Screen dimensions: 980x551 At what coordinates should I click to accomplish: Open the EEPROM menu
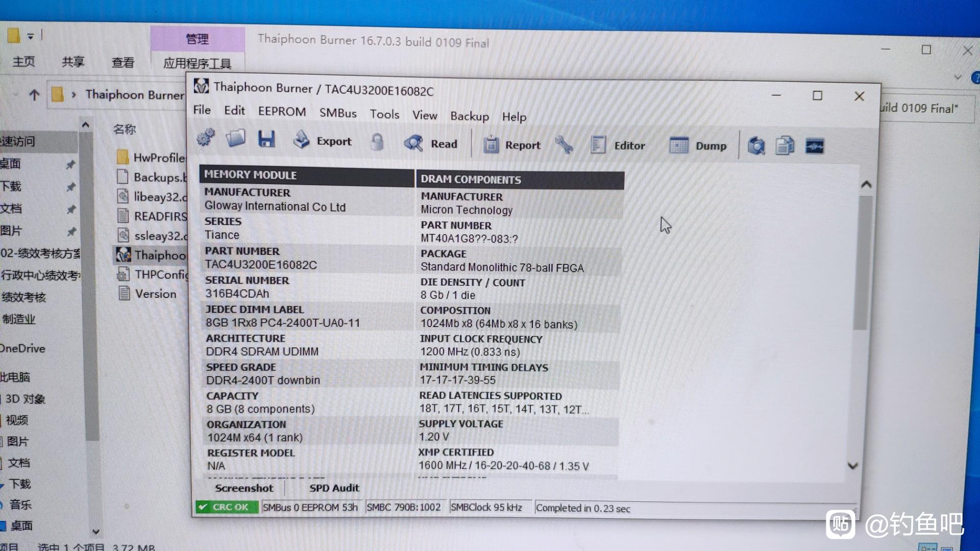[282, 112]
